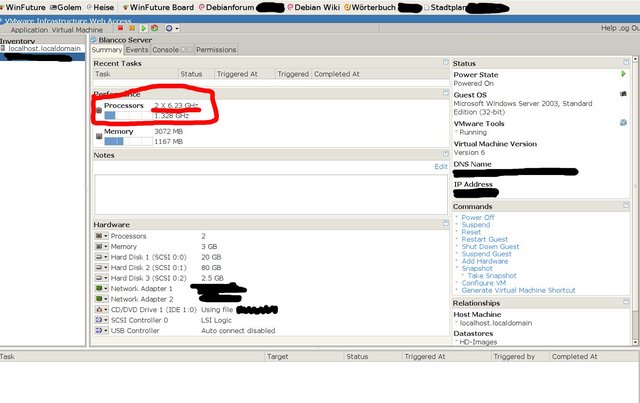Open the Hard Disk 3 (SCSI 0:2) dropdown
The image size is (640, 403).
[x=101, y=278]
